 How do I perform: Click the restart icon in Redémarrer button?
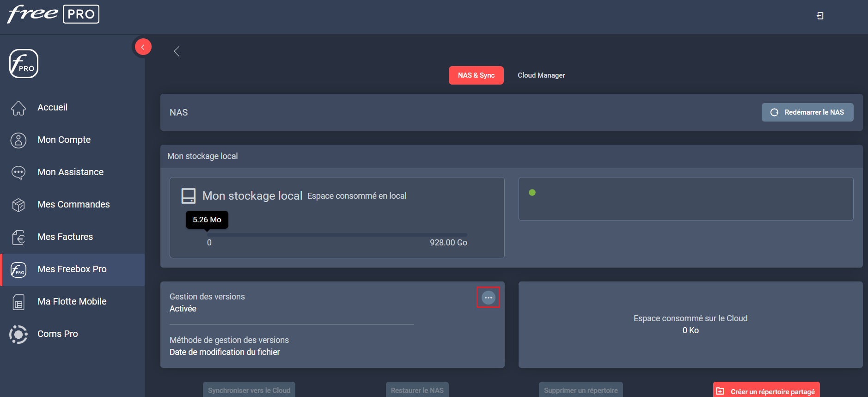[775, 112]
